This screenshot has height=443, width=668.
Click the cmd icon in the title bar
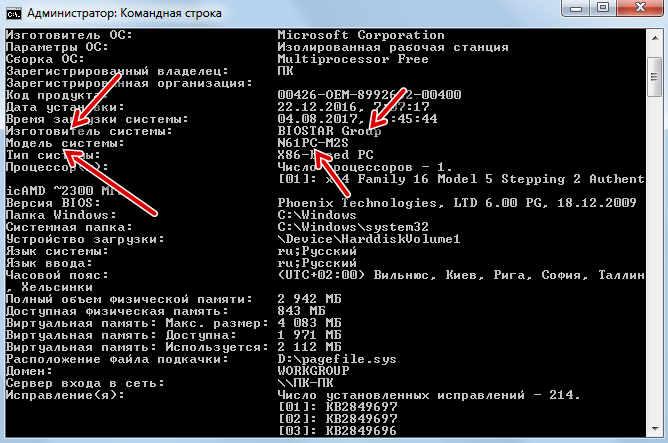coord(14,14)
